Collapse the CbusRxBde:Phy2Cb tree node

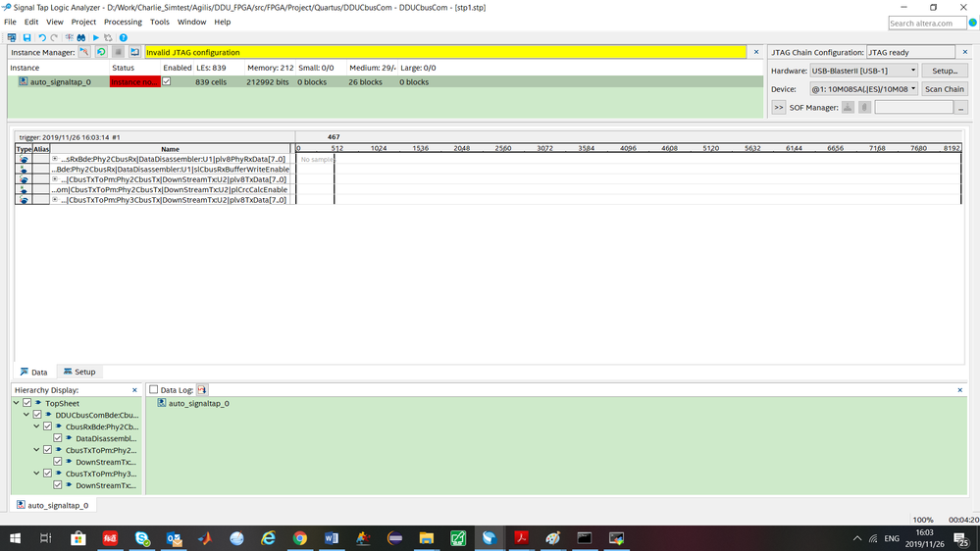click(x=37, y=426)
